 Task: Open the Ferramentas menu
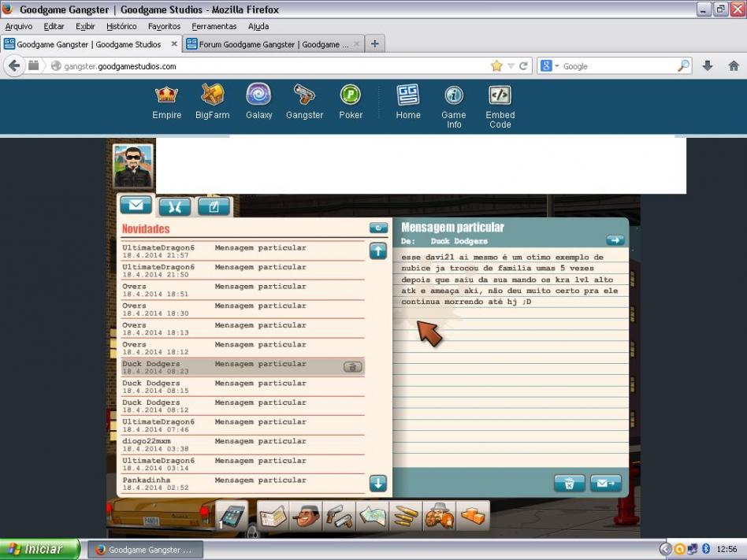click(214, 26)
